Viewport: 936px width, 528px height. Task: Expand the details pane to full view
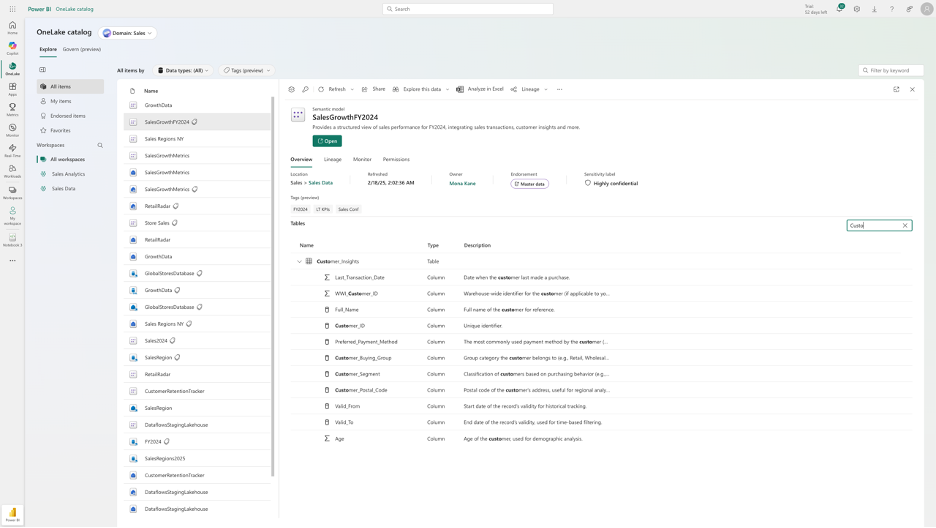point(896,89)
